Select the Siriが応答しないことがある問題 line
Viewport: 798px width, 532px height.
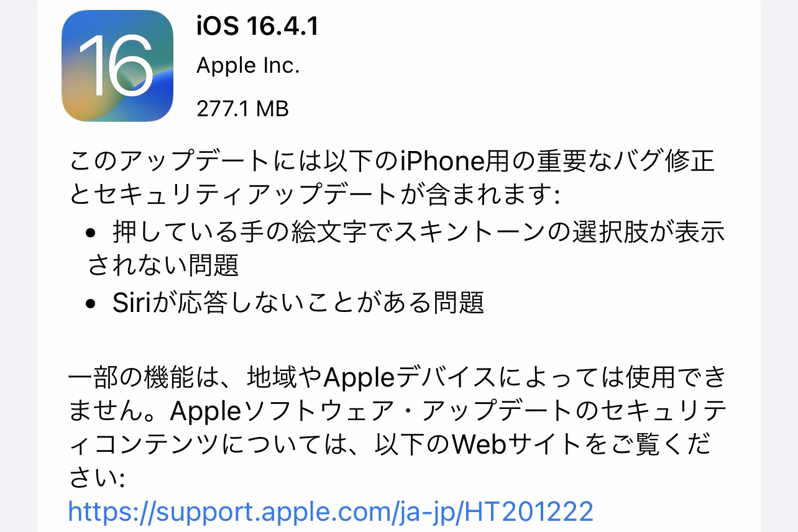(x=298, y=303)
